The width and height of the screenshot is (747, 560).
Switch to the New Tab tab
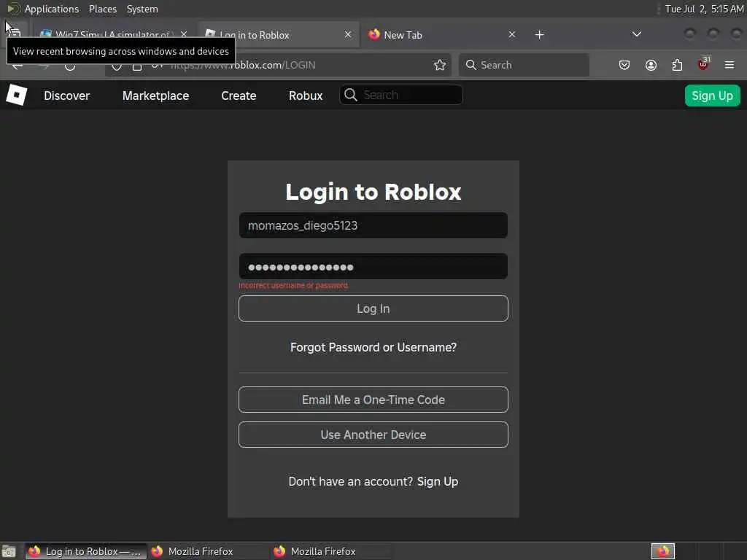click(443, 35)
